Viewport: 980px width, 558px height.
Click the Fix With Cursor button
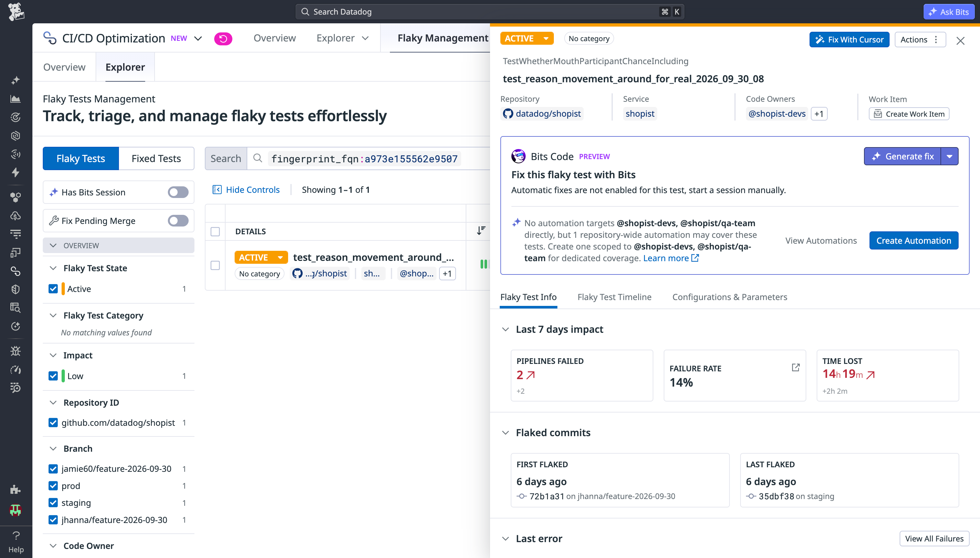(849, 40)
